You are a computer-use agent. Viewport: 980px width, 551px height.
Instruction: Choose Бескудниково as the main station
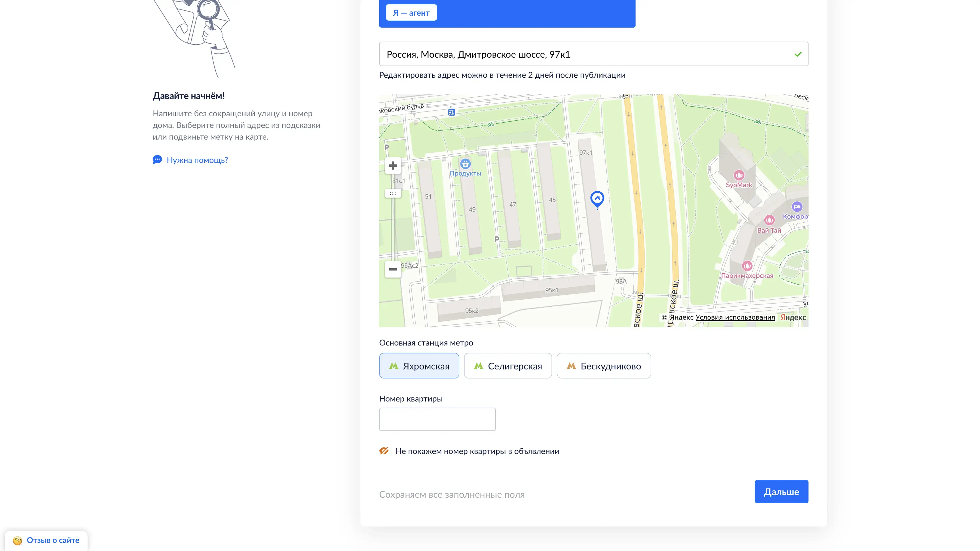click(x=603, y=366)
